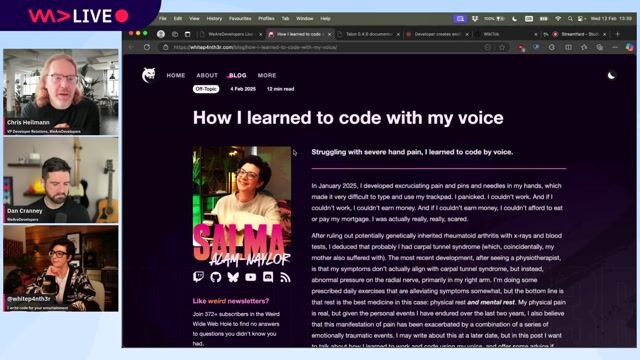Click the date and time in menu bar
This screenshot has height=360, width=640.
pyautogui.click(x=611, y=19)
